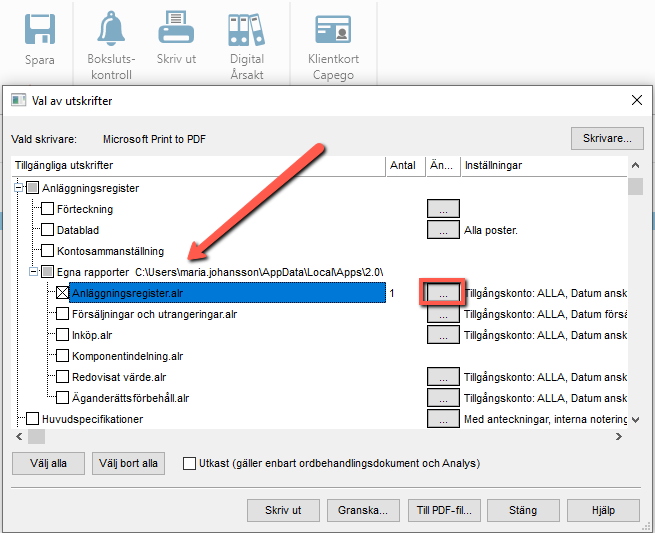Click the Till PDF-fil button
655x533 pixels.
[x=444, y=510]
